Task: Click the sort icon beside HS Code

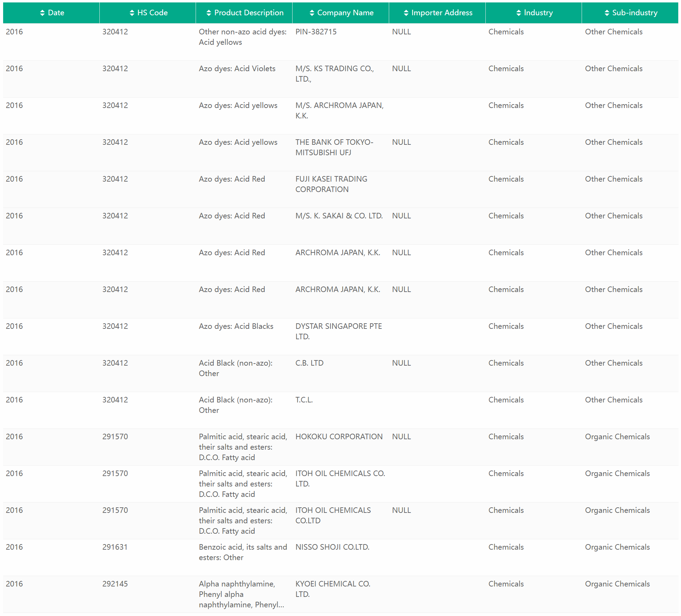Action: [x=132, y=13]
